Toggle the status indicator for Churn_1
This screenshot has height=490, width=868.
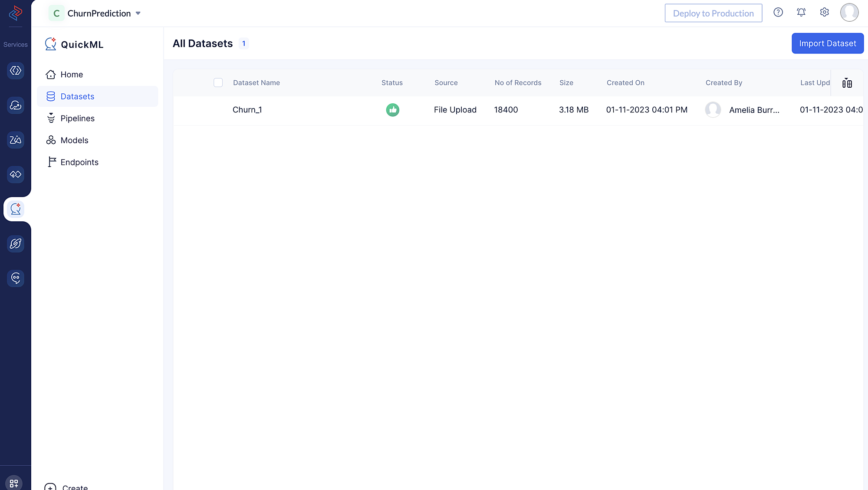tap(393, 110)
